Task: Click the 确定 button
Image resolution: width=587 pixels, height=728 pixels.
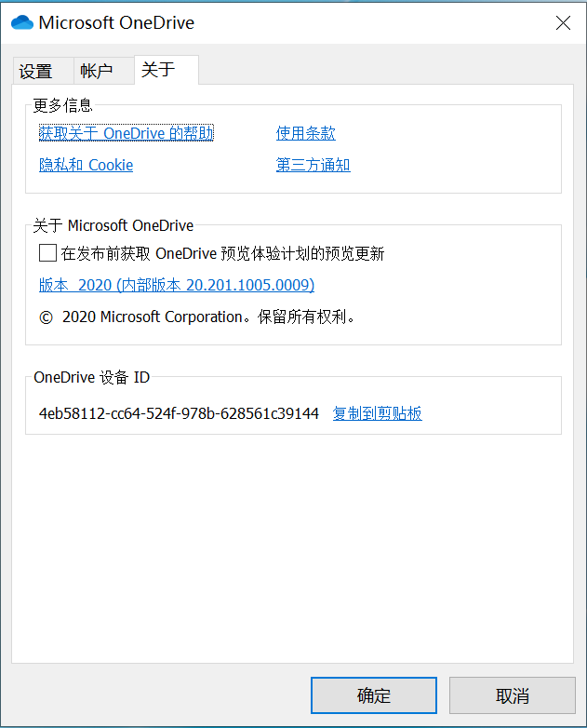Action: point(374,695)
